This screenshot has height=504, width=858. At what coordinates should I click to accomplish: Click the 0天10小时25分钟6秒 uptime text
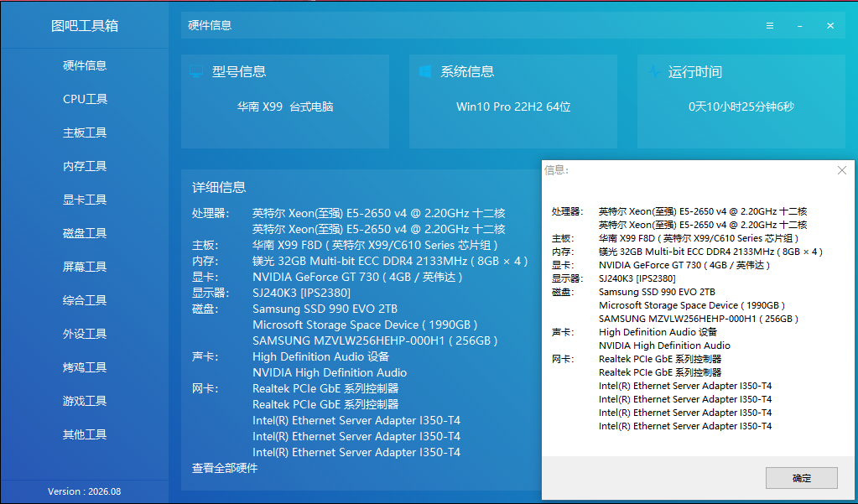click(x=741, y=107)
